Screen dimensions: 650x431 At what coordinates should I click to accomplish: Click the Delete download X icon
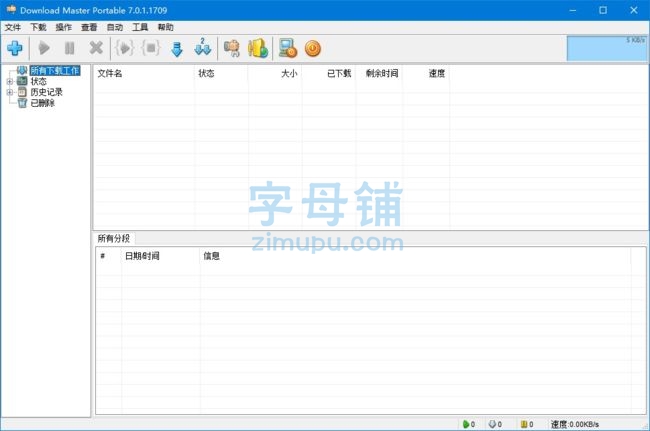tap(96, 48)
